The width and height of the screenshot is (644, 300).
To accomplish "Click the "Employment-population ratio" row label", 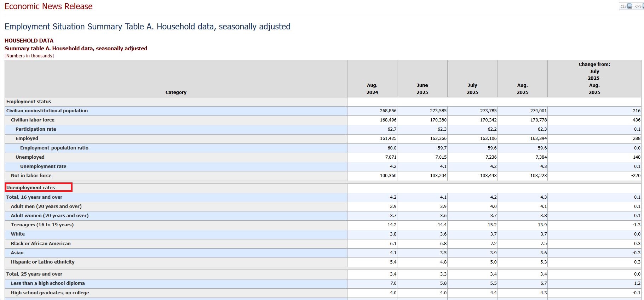I will [54, 148].
